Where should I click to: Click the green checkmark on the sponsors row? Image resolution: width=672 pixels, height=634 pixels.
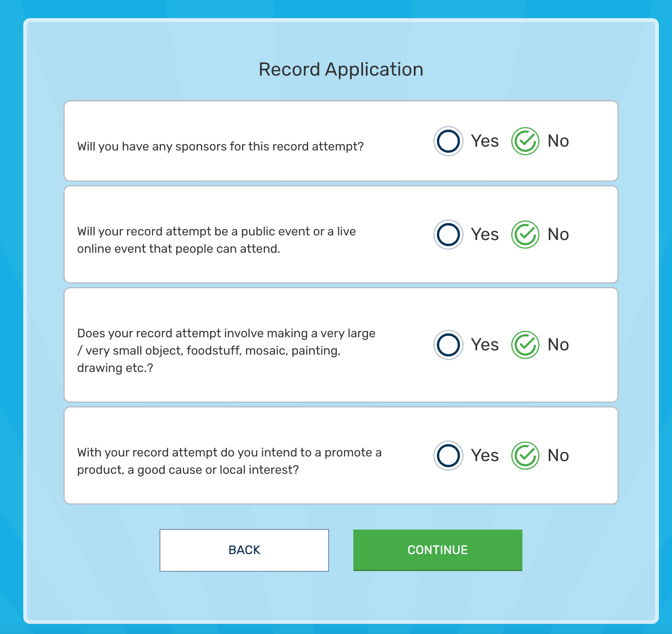(x=524, y=141)
